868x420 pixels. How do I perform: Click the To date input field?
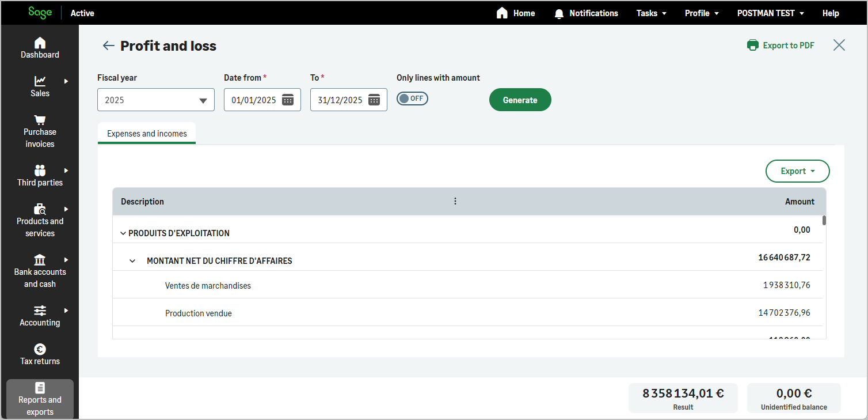click(349, 100)
